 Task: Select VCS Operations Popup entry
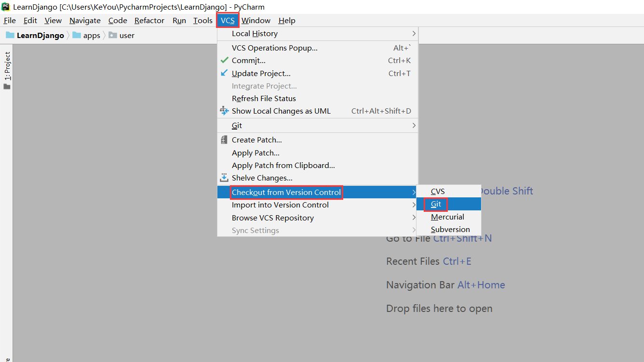click(318, 48)
